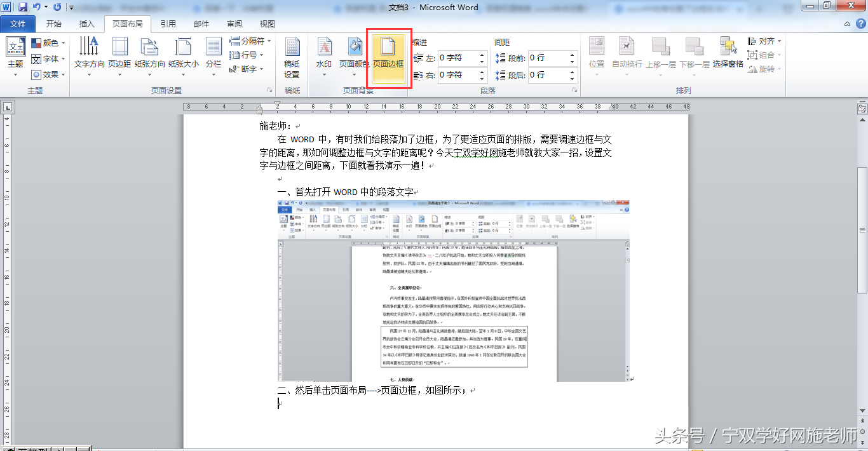This screenshot has width=868, height=451.
Task: Switch to the 引用 (References) tab
Action: [168, 24]
